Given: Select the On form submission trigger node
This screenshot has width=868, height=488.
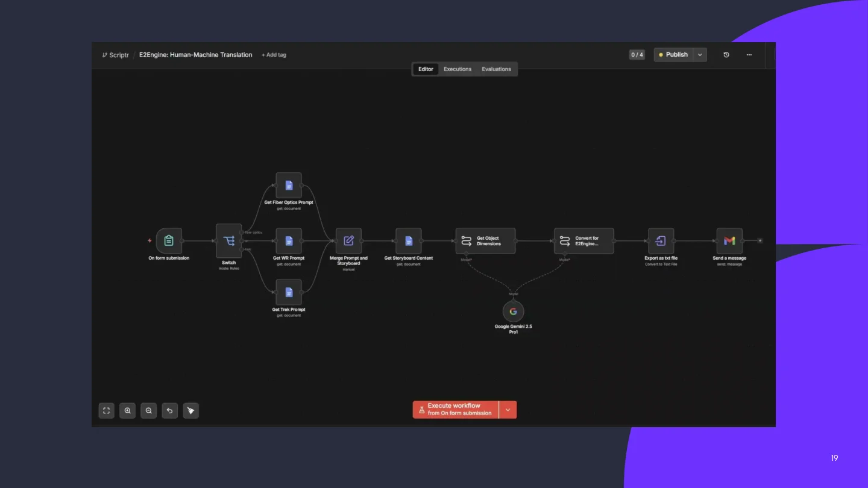Looking at the screenshot, I should (169, 241).
